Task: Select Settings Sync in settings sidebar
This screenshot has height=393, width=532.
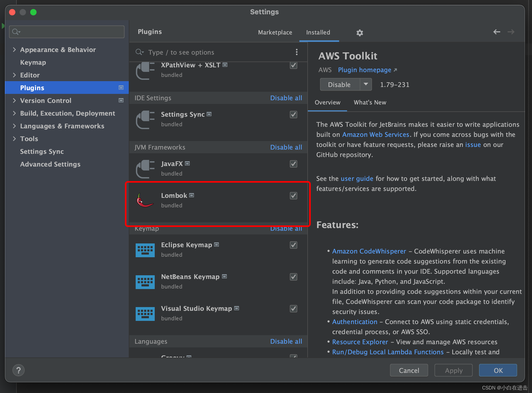Action: (x=42, y=151)
